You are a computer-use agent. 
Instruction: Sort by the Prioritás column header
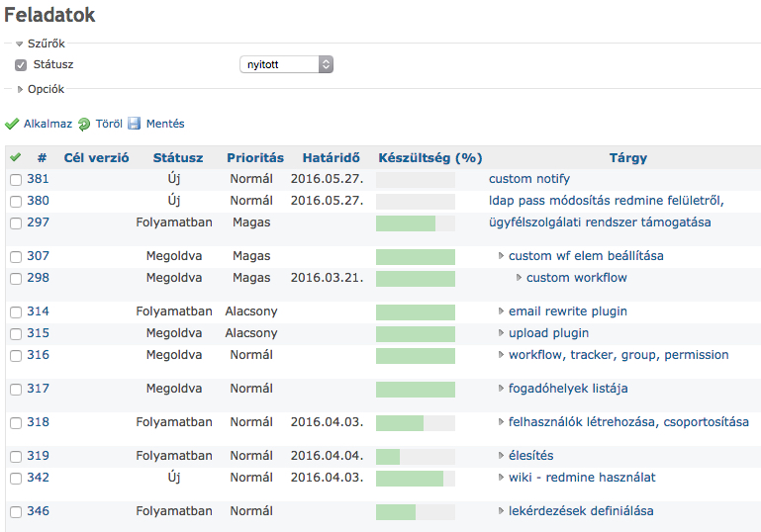pos(254,157)
